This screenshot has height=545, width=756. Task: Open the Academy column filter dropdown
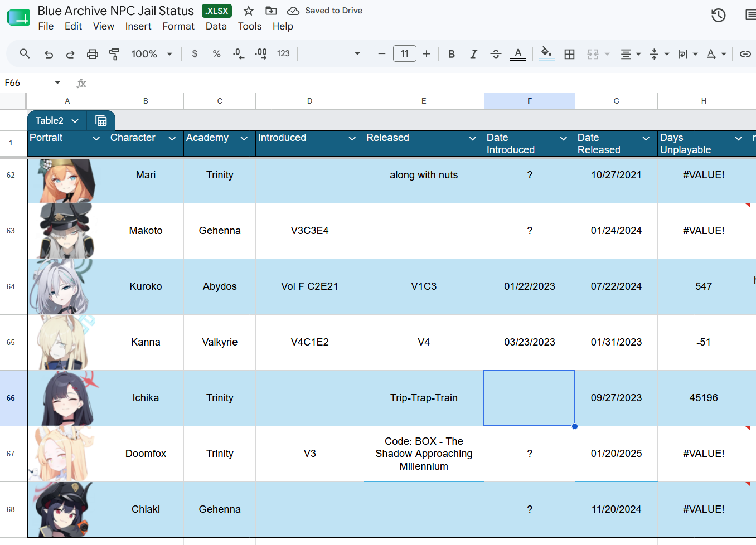click(x=244, y=138)
